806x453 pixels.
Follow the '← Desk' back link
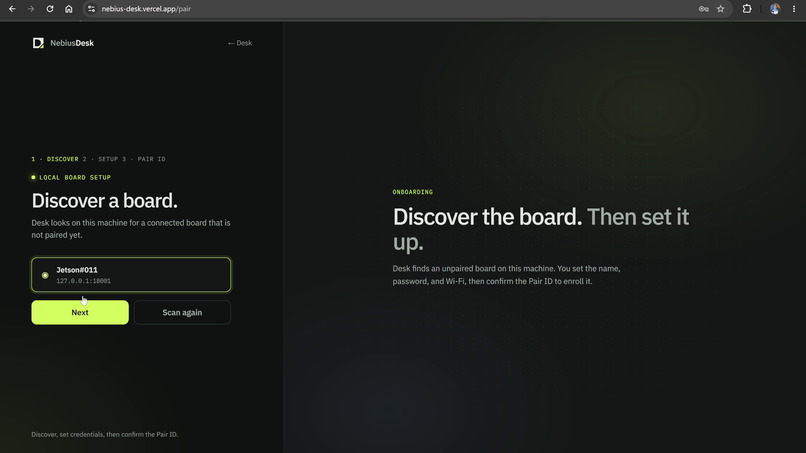pyautogui.click(x=240, y=43)
